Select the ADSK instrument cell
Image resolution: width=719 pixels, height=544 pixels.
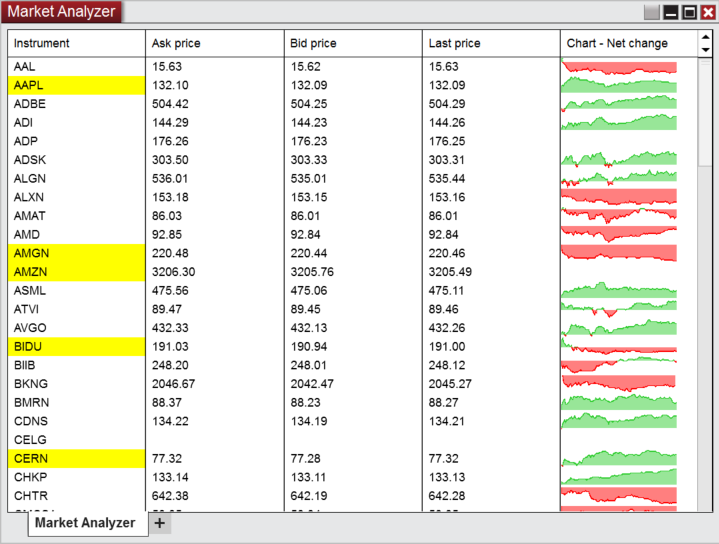pos(76,160)
